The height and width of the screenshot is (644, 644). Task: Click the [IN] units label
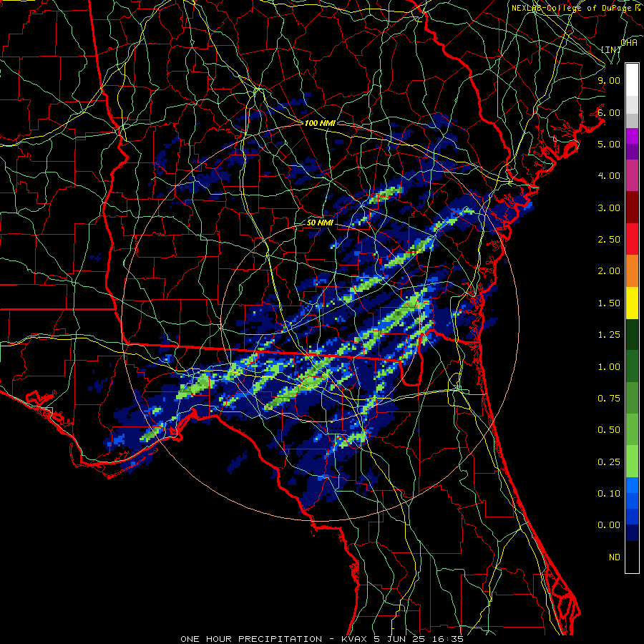click(x=611, y=49)
